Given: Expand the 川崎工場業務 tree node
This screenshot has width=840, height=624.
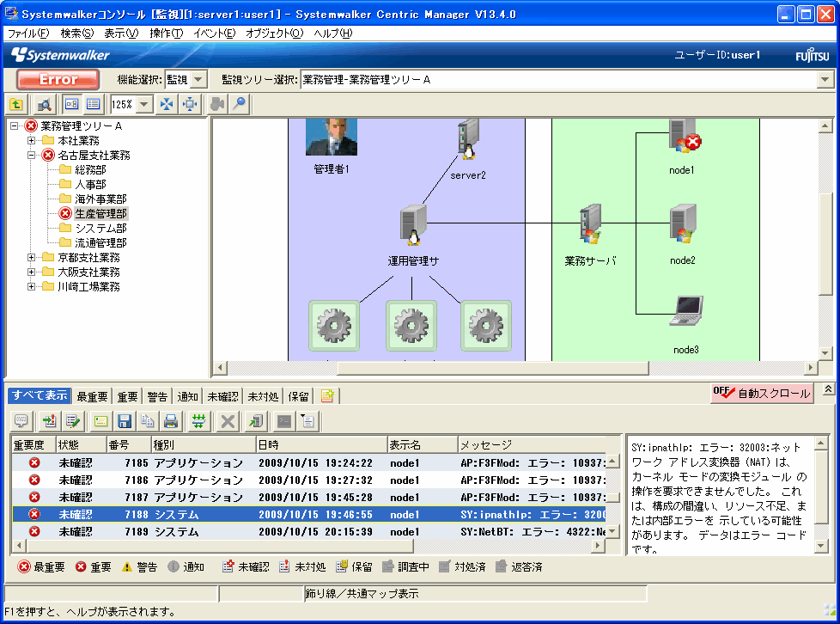Looking at the screenshot, I should tap(32, 286).
